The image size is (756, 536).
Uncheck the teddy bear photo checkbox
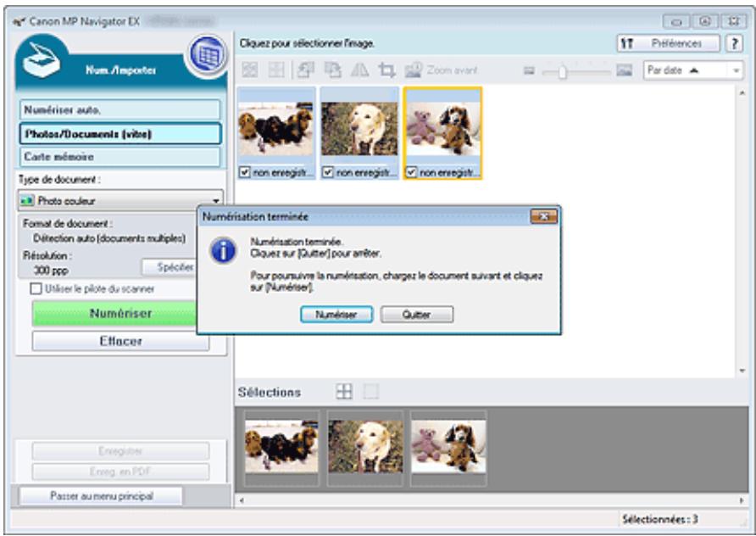point(411,172)
